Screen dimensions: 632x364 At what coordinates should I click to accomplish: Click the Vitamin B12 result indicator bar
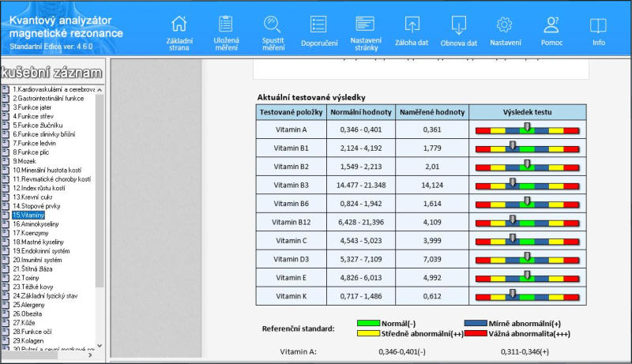coord(526,223)
